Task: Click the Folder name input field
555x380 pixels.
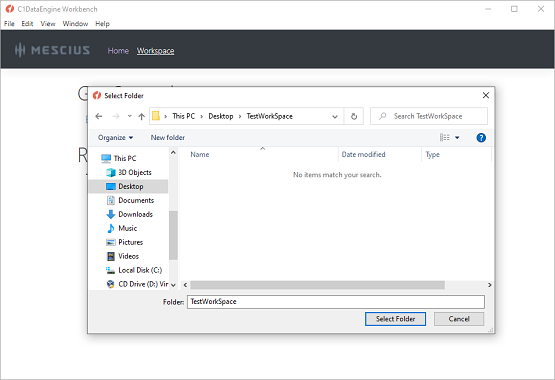Action: click(x=336, y=302)
